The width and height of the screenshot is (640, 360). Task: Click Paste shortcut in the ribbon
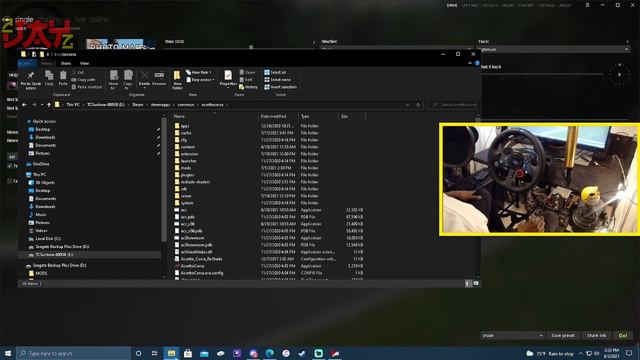[x=87, y=87]
